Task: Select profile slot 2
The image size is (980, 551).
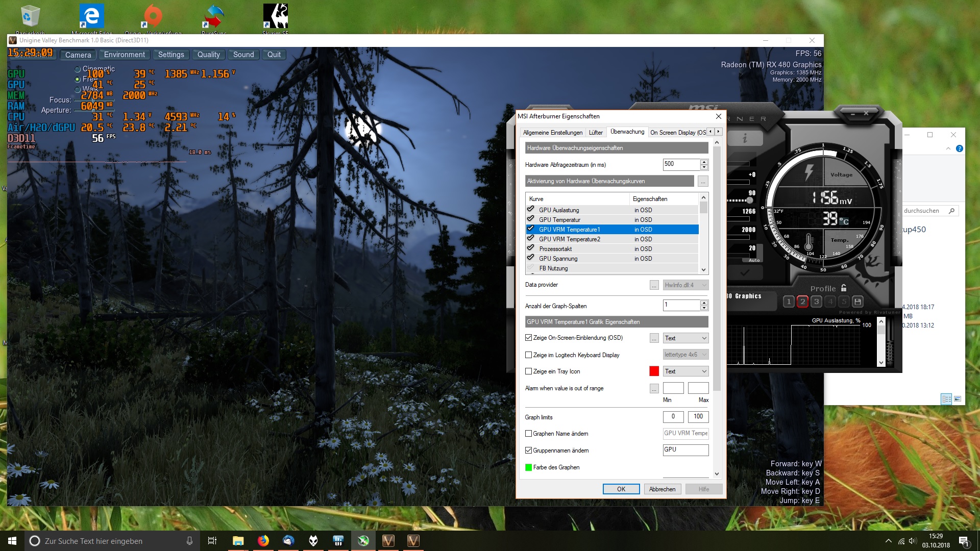Action: [802, 302]
